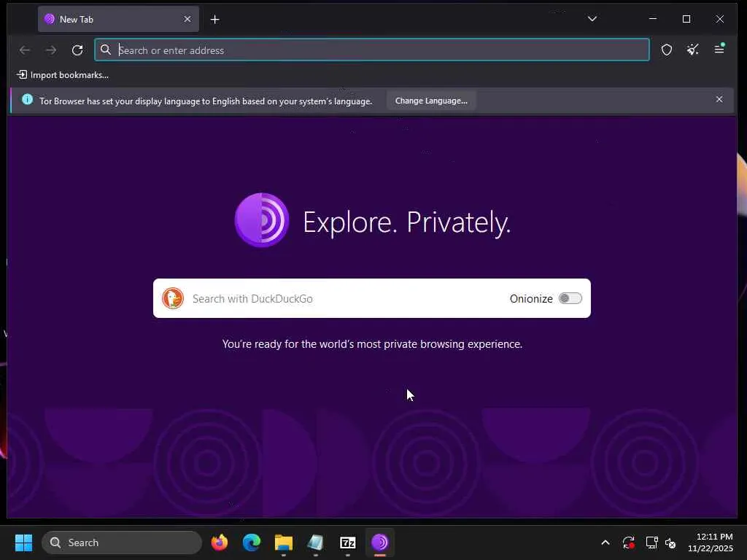Click the taskbar Search box
The width and height of the screenshot is (747, 560).
(x=122, y=542)
